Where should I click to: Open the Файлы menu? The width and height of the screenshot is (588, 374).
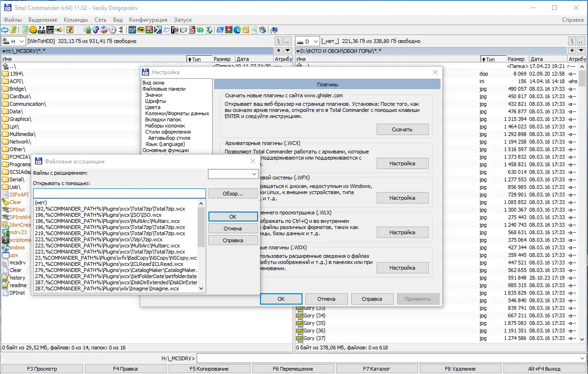13,20
